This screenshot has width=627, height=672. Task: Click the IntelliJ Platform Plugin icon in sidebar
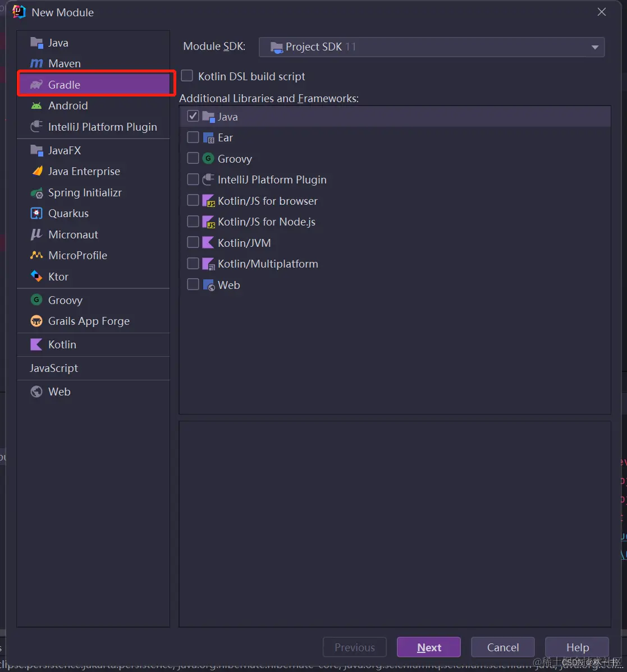coord(37,126)
